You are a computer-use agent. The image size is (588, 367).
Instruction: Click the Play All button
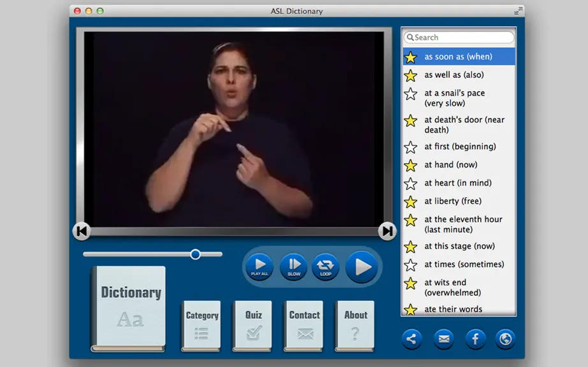pyautogui.click(x=260, y=266)
